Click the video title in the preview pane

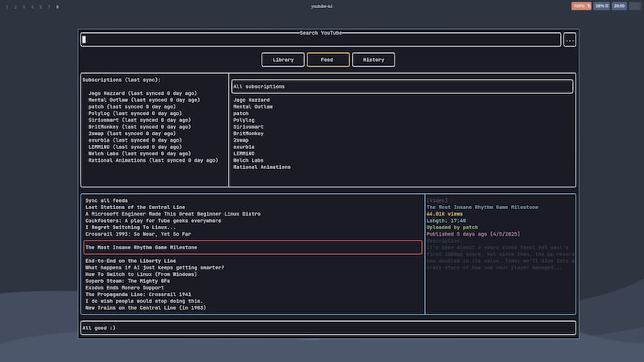click(x=482, y=208)
